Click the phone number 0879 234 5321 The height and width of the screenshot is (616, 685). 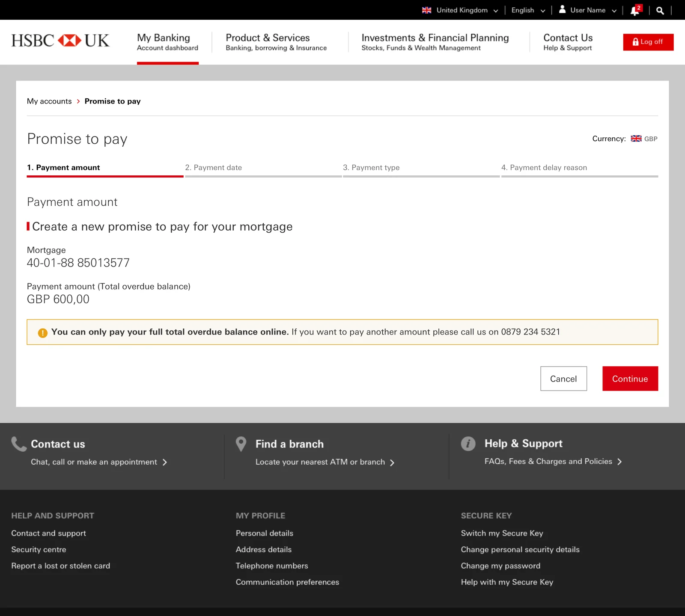[530, 332]
